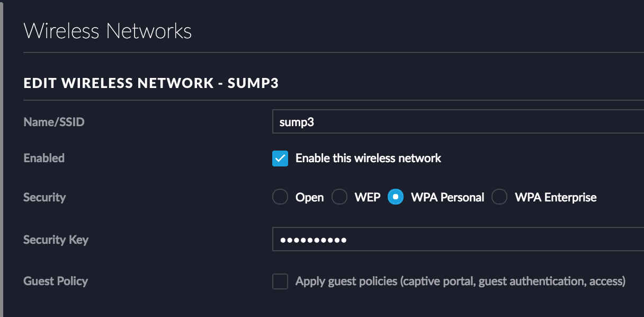The image size is (644, 317).
Task: Select the WPA Personal radio button
Action: [396, 197]
